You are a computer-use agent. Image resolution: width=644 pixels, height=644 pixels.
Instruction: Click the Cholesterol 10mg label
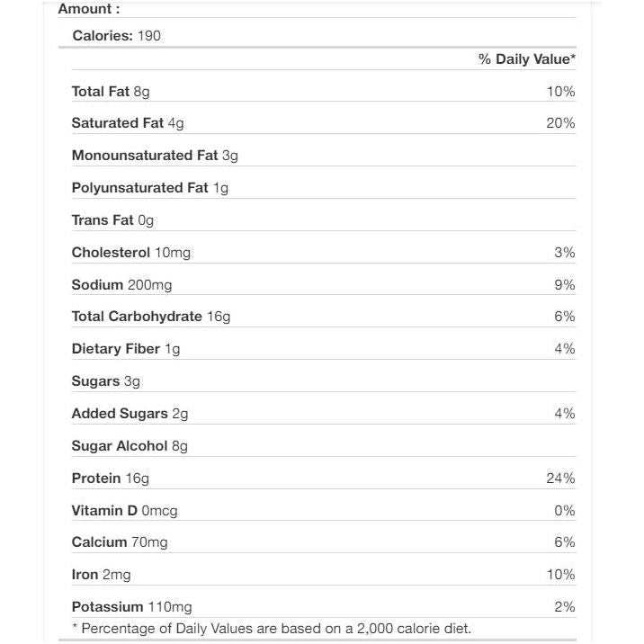pos(131,253)
